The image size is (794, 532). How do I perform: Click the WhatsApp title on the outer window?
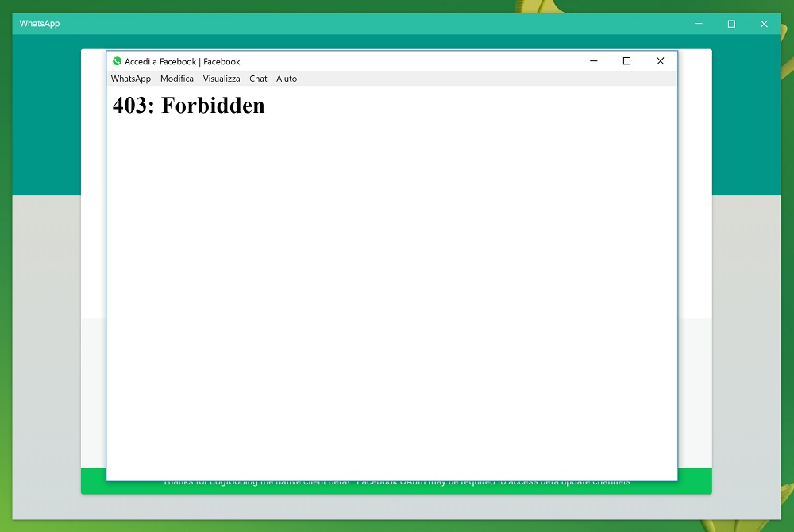click(40, 23)
